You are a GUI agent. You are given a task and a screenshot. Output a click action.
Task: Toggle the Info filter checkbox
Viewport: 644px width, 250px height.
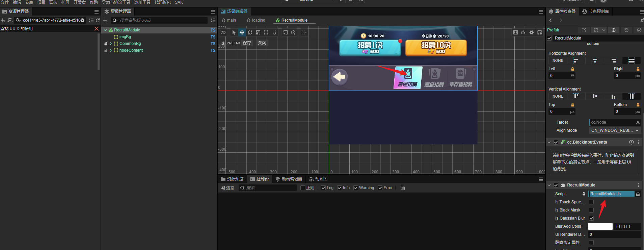(x=340, y=188)
